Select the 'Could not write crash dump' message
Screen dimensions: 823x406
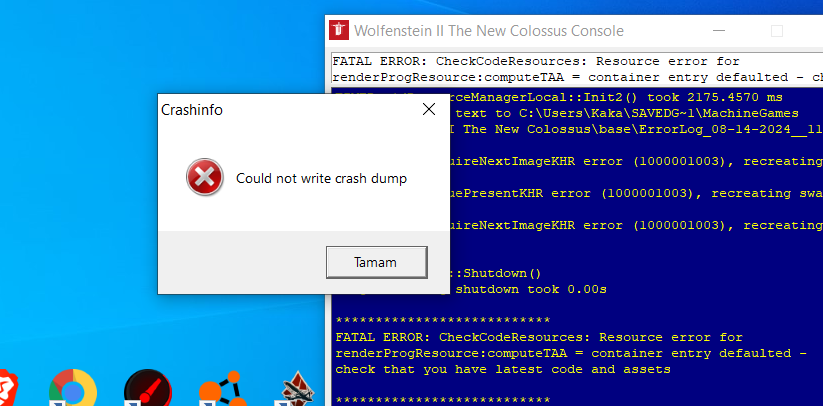[x=321, y=179]
